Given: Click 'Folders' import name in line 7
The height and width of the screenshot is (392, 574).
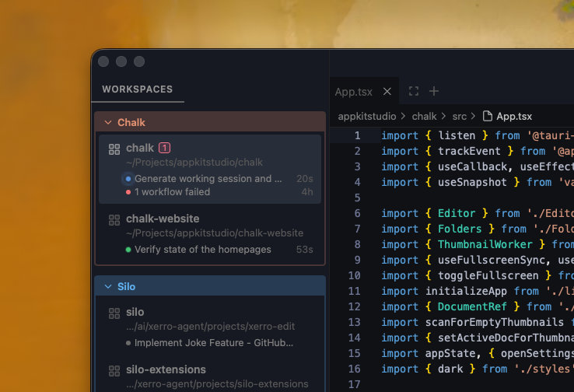Looking at the screenshot, I should point(460,229).
